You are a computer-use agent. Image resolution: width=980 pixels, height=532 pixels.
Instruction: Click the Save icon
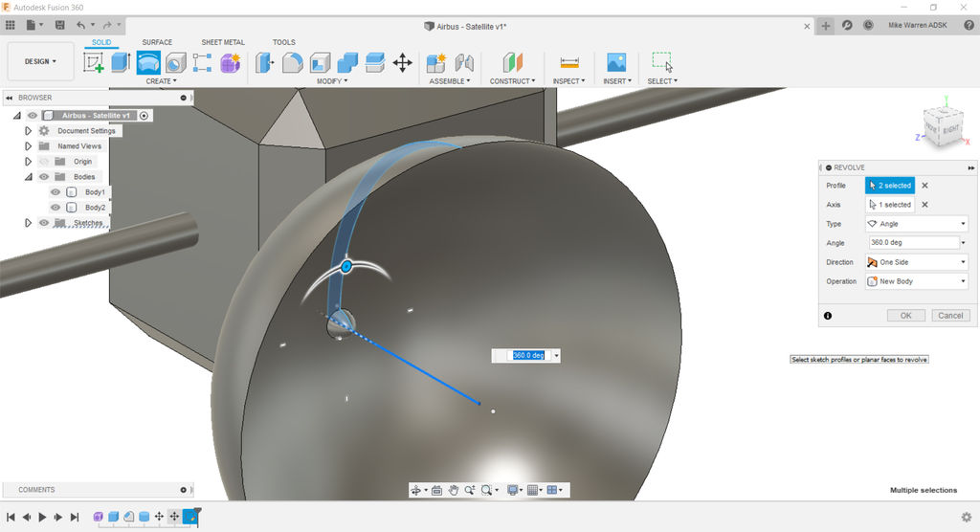tap(60, 25)
